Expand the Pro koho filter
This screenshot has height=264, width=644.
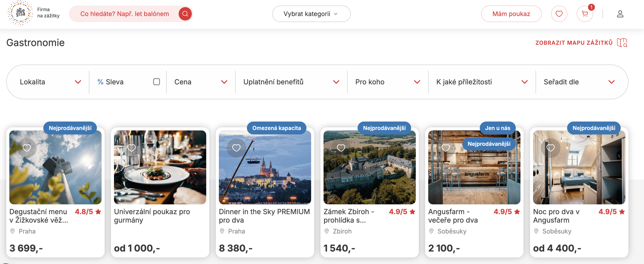(x=388, y=82)
